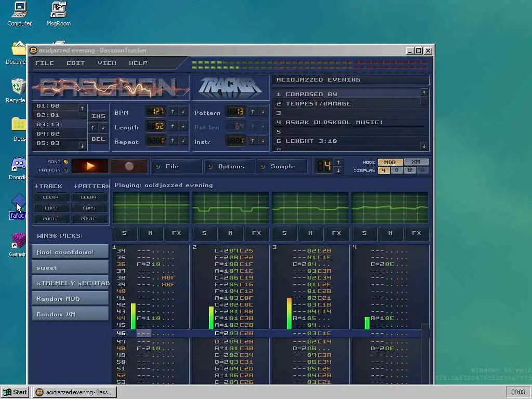This screenshot has height=399, width=532.
Task: Mute track 1 with M button
Action: [150, 233]
